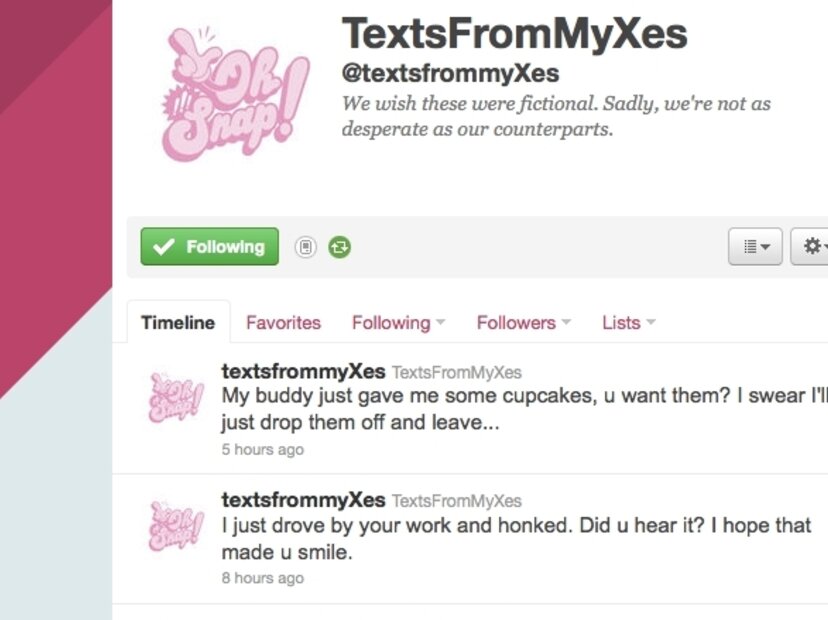Toggle the green retweets icon
828x620 pixels.
(339, 247)
